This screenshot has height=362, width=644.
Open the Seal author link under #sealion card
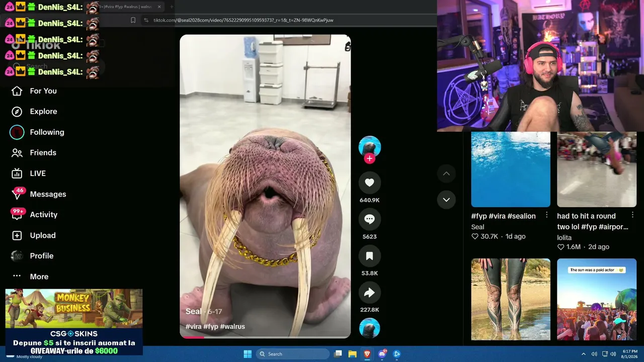477,227
